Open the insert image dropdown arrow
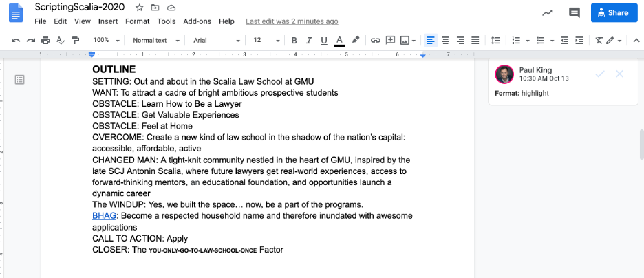The height and width of the screenshot is (278, 644). point(414,40)
